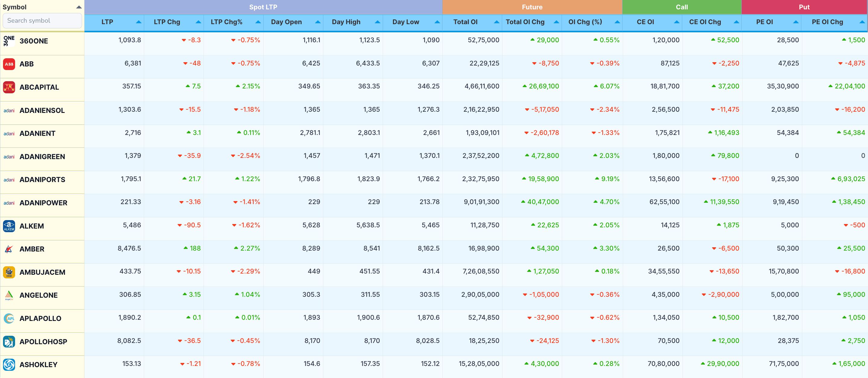Click the APLAPOLLO logo icon
Viewport: 868px width, 378px height.
pos(9,318)
